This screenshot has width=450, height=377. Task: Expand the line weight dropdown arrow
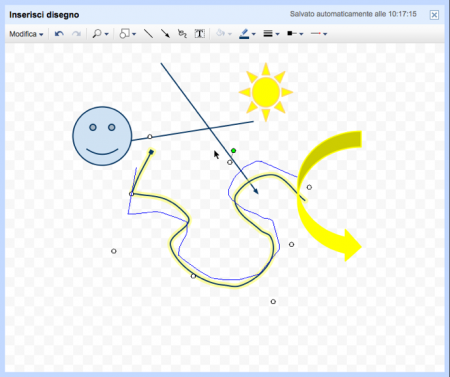277,34
